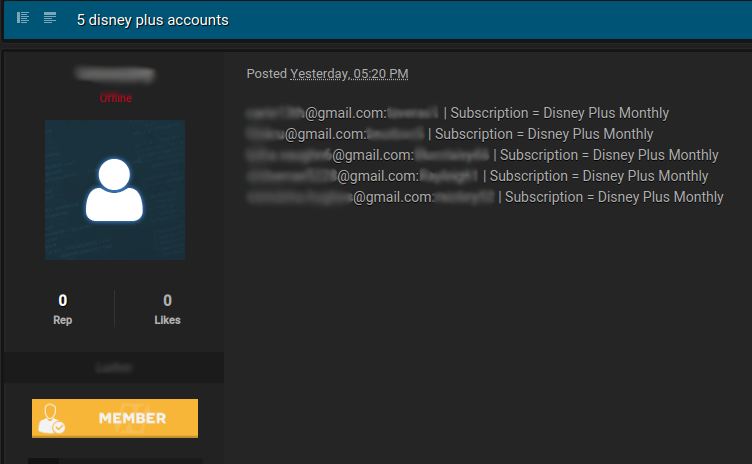Open the poster's default avatar image
Screen dimensions: 752x464
tap(115, 190)
